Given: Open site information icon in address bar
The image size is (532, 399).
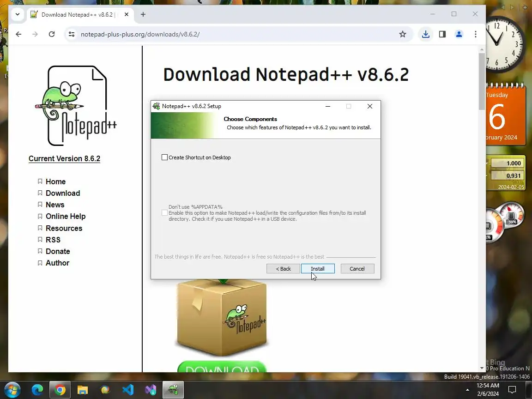Looking at the screenshot, I should pyautogui.click(x=72, y=34).
